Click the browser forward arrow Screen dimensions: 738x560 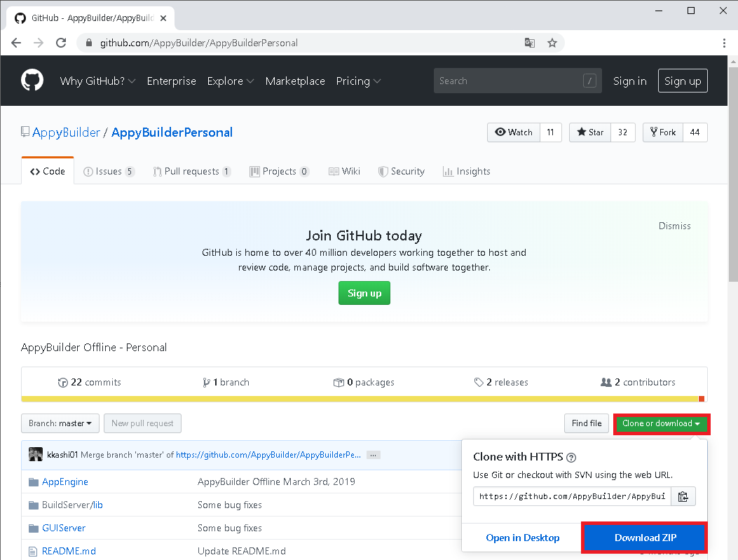click(39, 43)
